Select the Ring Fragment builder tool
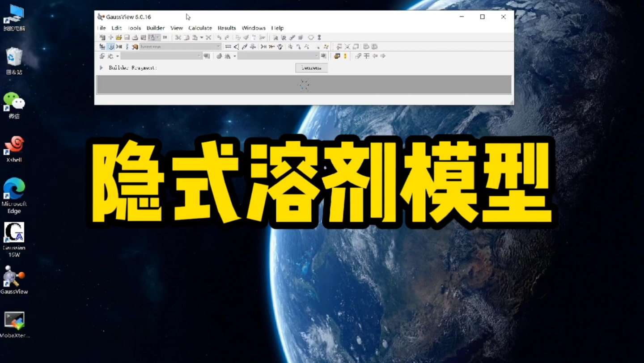 (111, 46)
